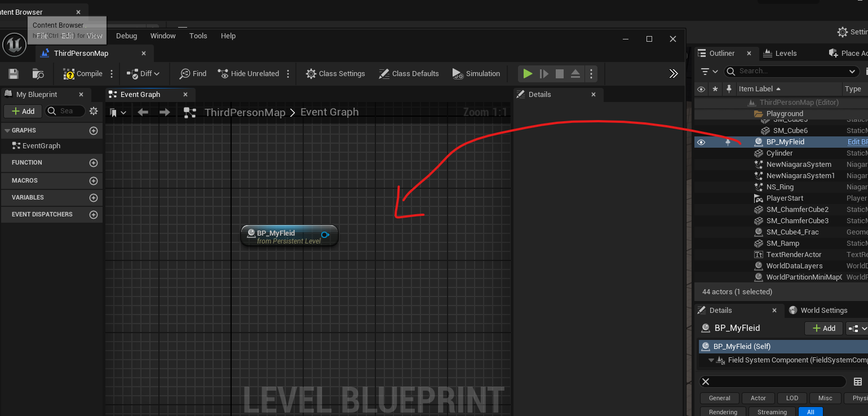Click the Simulation toolbar button
868x416 pixels.
point(476,74)
